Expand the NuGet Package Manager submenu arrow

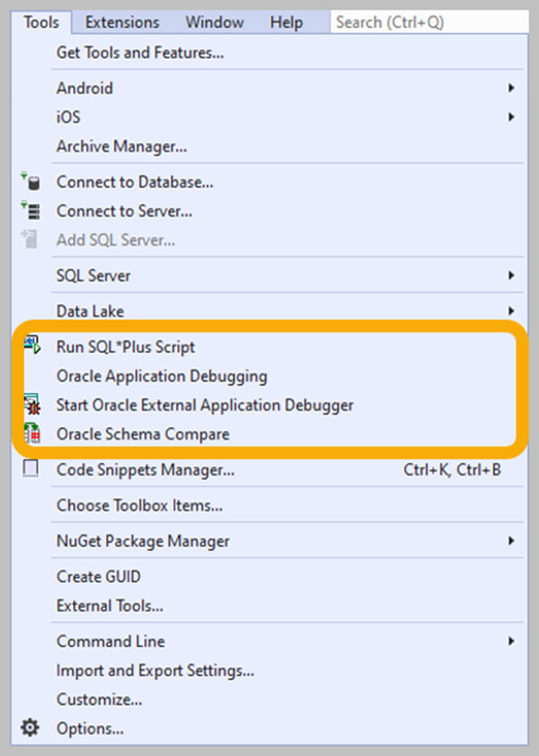pyautogui.click(x=511, y=541)
